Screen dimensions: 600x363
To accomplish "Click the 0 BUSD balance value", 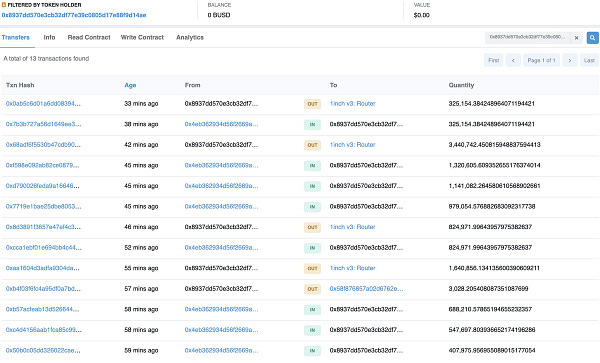I will coord(219,15).
